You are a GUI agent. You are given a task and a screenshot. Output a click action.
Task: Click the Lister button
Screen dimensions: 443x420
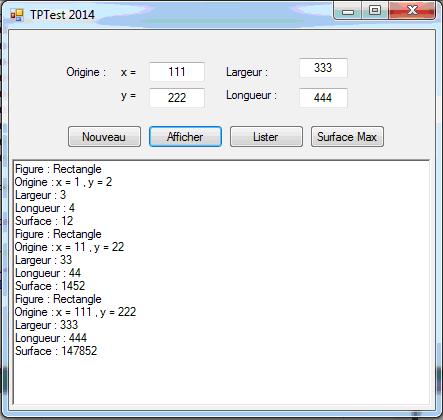pos(266,137)
